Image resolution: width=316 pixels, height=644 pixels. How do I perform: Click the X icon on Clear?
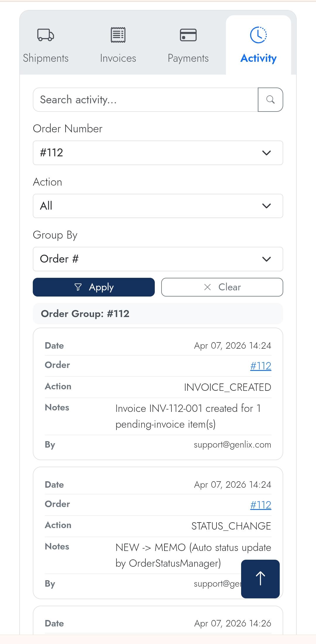pyautogui.click(x=207, y=287)
